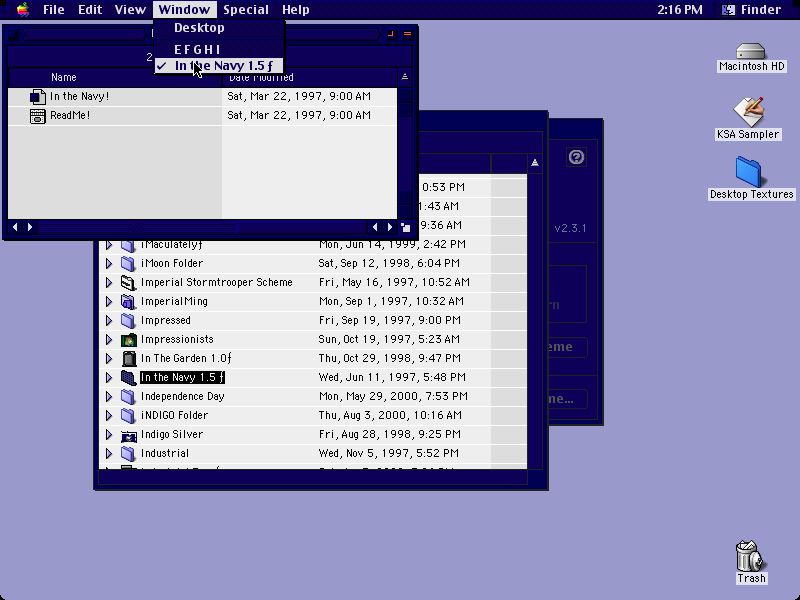This screenshot has width=800, height=600.
Task: Click help question mark in rear window
Action: (x=576, y=157)
